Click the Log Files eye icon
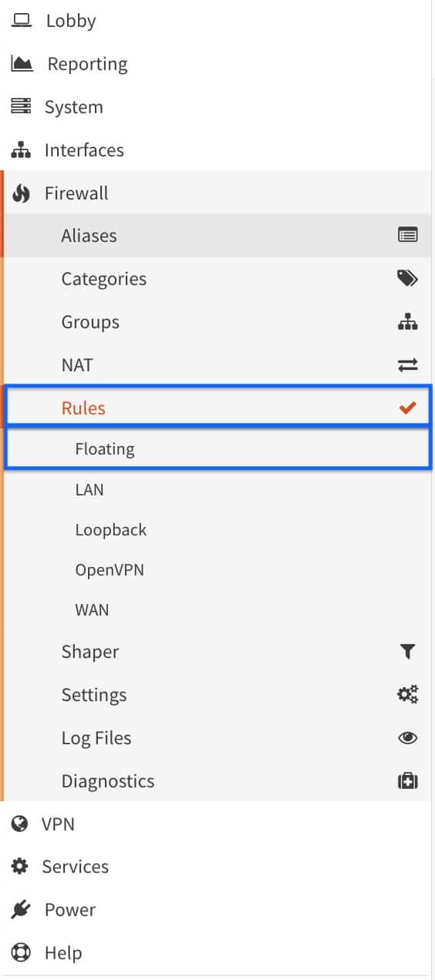The image size is (435, 980). pyautogui.click(x=407, y=738)
